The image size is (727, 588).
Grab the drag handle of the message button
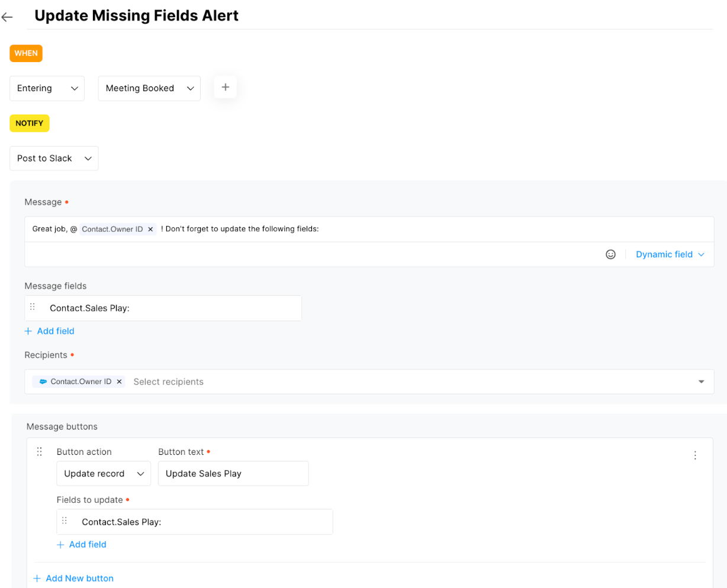40,452
